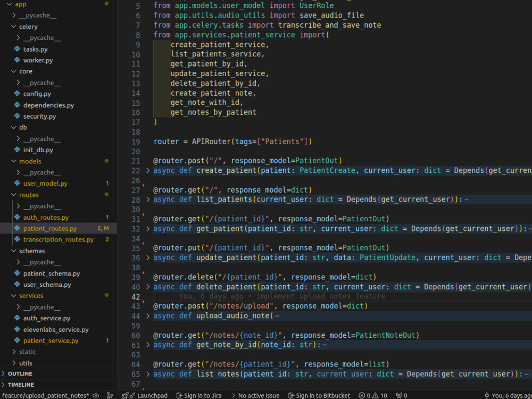Click the No active issue status item

(x=255, y=395)
